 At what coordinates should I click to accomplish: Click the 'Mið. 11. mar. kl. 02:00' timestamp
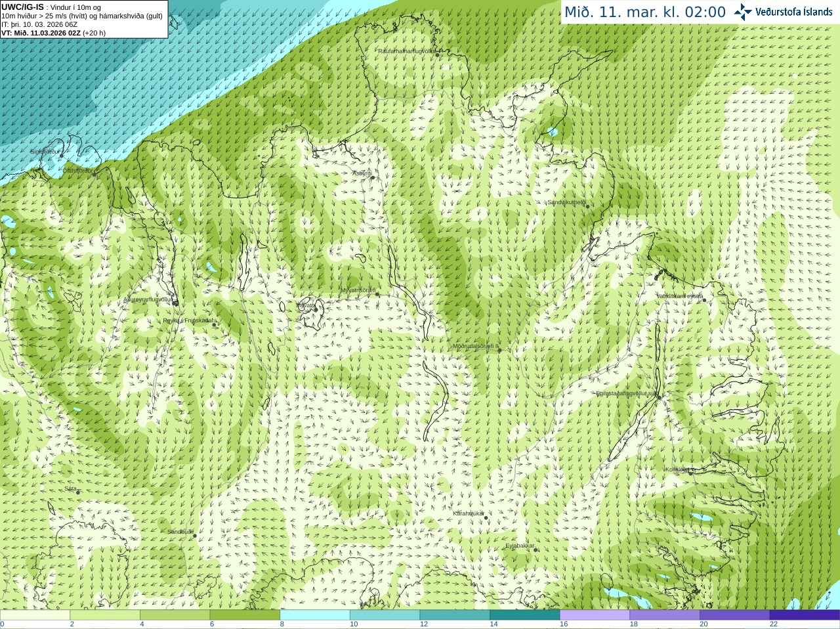[645, 12]
